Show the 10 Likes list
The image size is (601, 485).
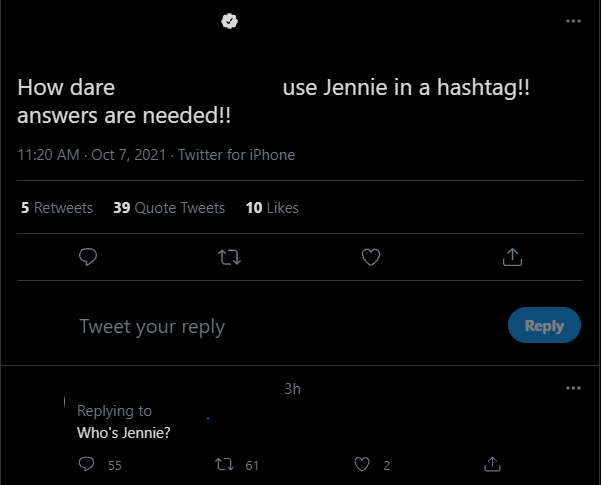[x=272, y=208]
